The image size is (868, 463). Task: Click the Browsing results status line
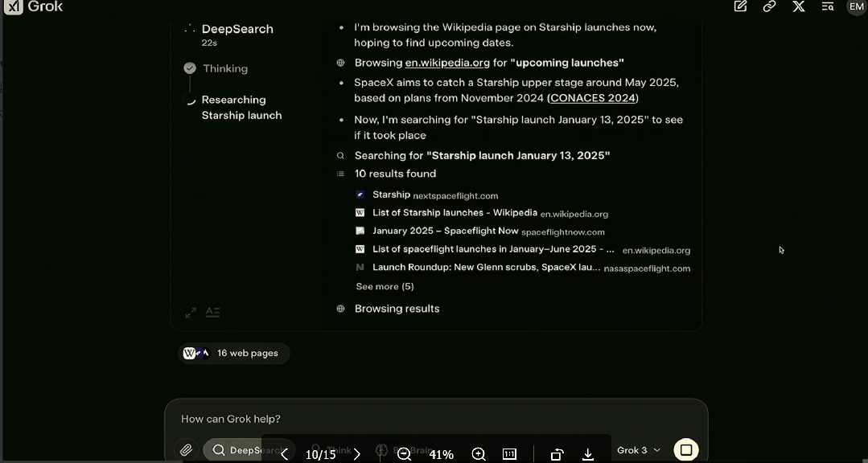click(x=397, y=309)
